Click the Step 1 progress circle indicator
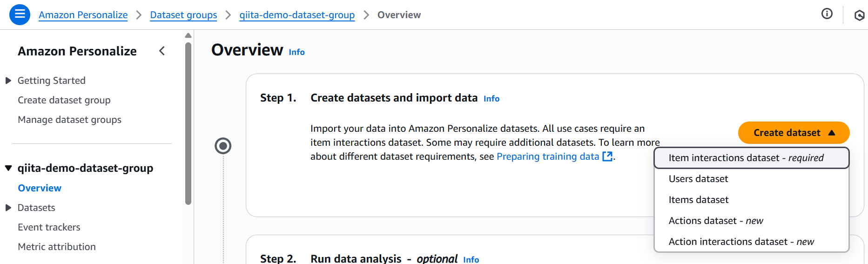This screenshot has width=868, height=264. pos(223,146)
